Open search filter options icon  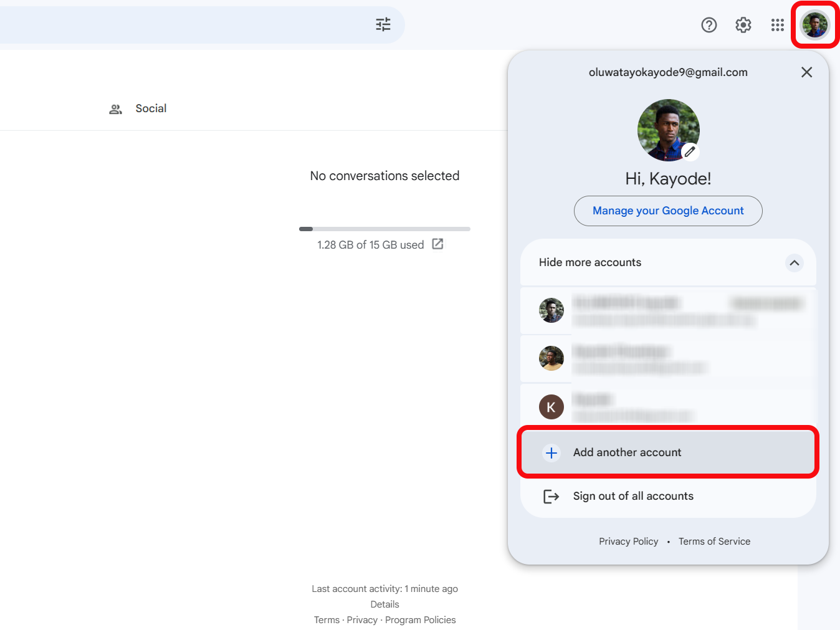point(383,24)
